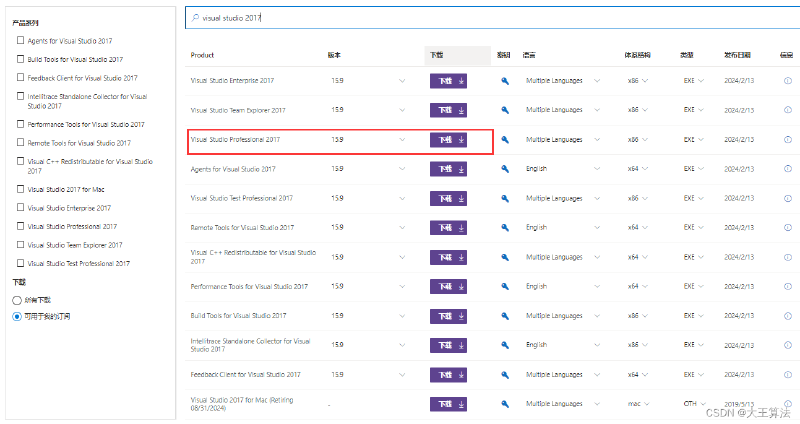This screenshot has width=800, height=424.
Task: Check Visual Studio Test Professional 2017 filter
Action: 20,263
